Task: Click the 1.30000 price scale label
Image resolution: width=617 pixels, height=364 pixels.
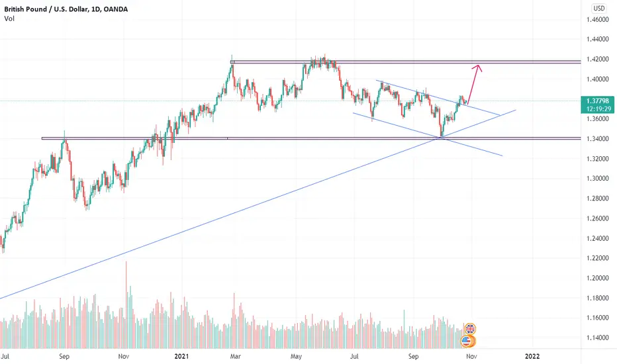Action: pos(597,179)
